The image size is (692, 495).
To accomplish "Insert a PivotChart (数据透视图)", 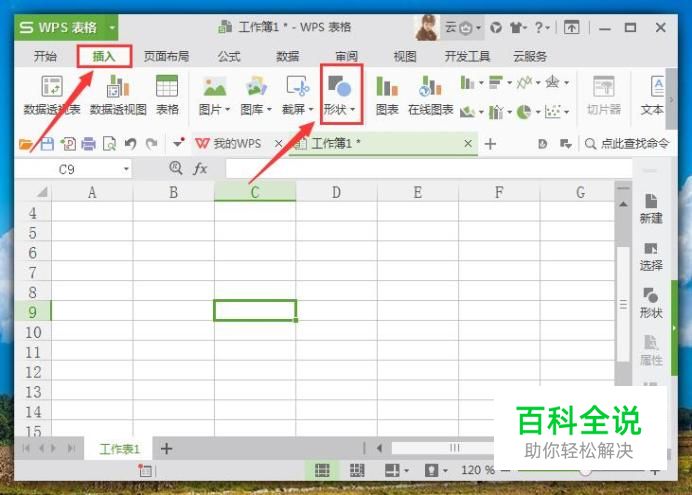I will click(118, 95).
